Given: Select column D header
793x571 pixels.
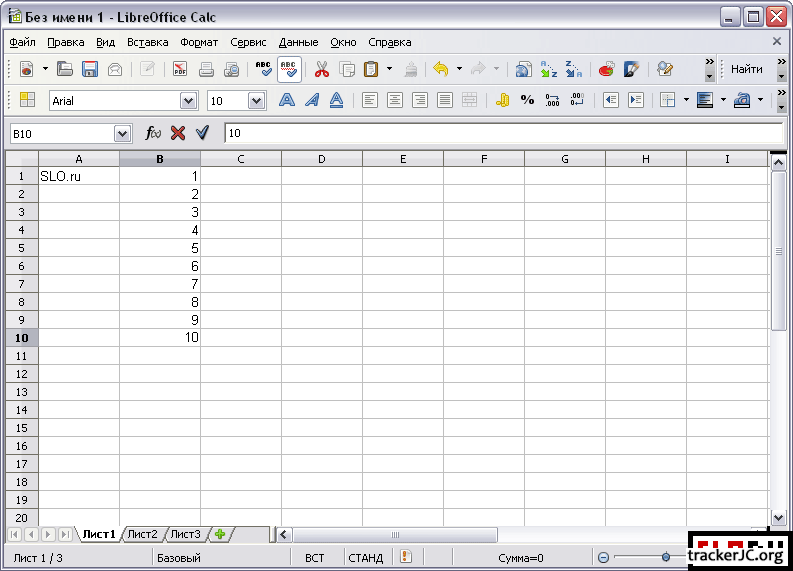Looking at the screenshot, I should [321, 159].
